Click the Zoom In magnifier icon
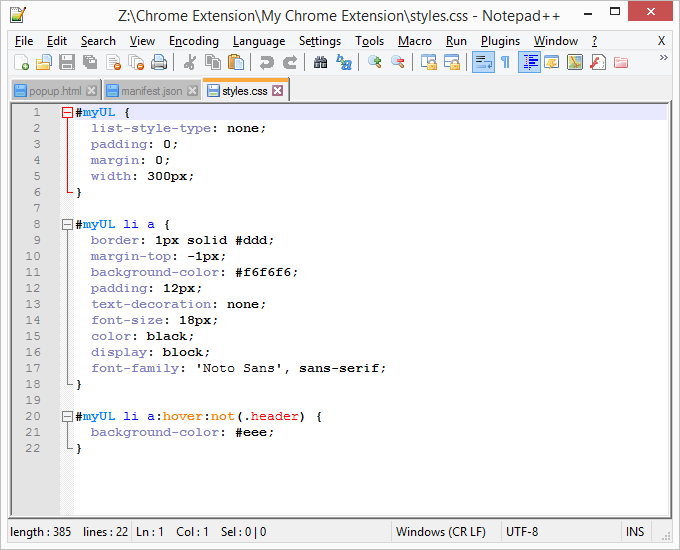The width and height of the screenshot is (680, 550). click(x=375, y=63)
